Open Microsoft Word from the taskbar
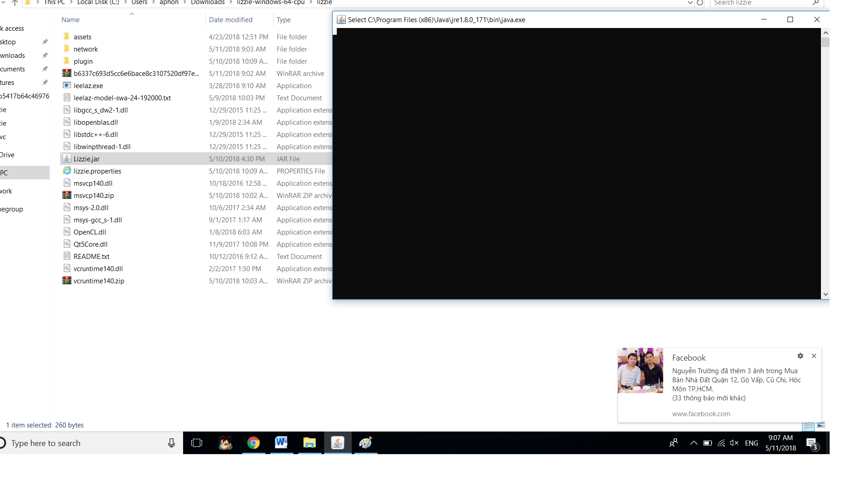This screenshot has width=868, height=488. (x=281, y=443)
